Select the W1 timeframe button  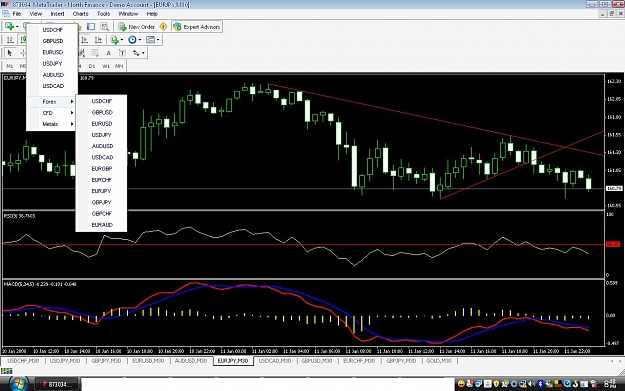106,66
